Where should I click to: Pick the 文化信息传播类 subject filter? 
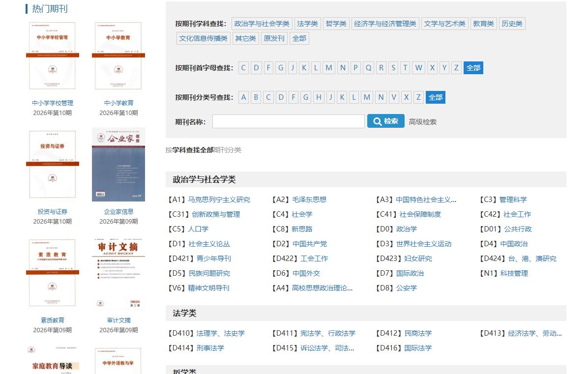click(x=203, y=38)
